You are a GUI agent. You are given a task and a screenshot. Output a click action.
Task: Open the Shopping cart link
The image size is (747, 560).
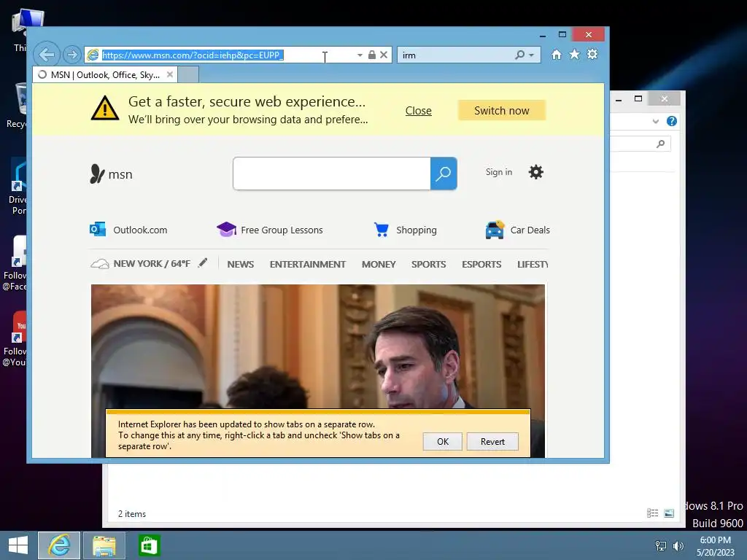pos(405,230)
